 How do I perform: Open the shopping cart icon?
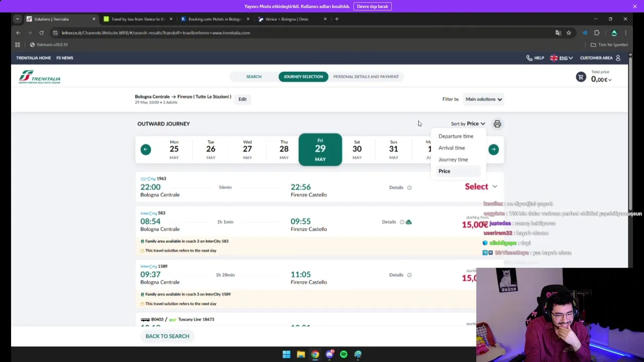pyautogui.click(x=581, y=77)
